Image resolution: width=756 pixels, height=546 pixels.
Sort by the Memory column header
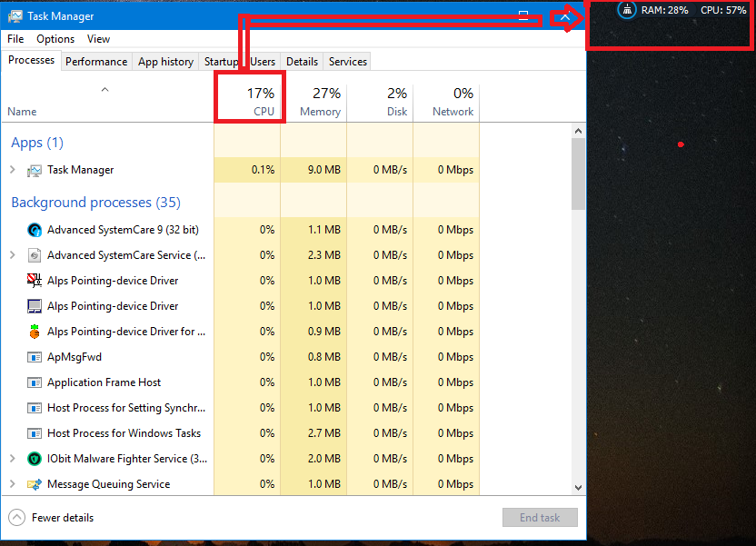[x=313, y=102]
